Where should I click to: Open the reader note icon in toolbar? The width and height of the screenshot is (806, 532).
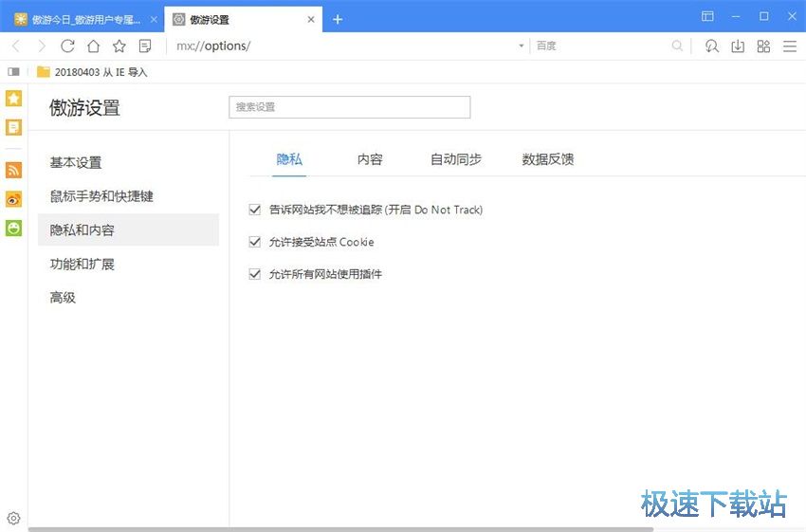coord(145,46)
